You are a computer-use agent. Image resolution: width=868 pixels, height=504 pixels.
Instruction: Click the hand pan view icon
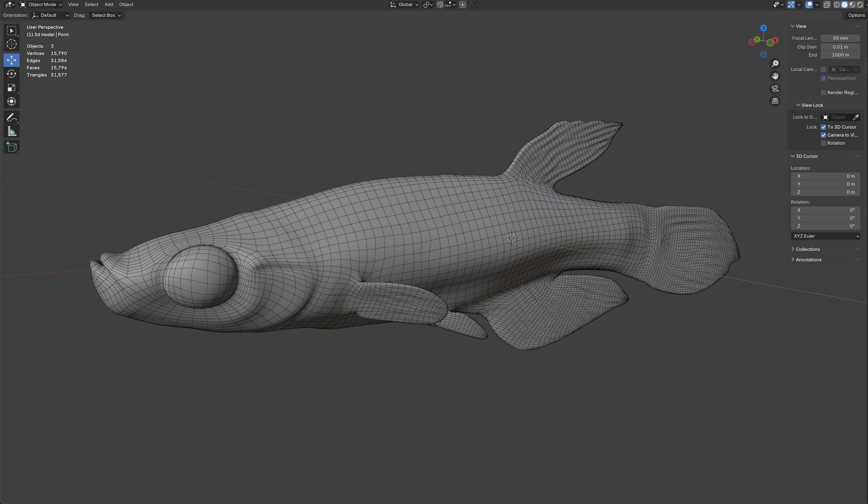[775, 76]
